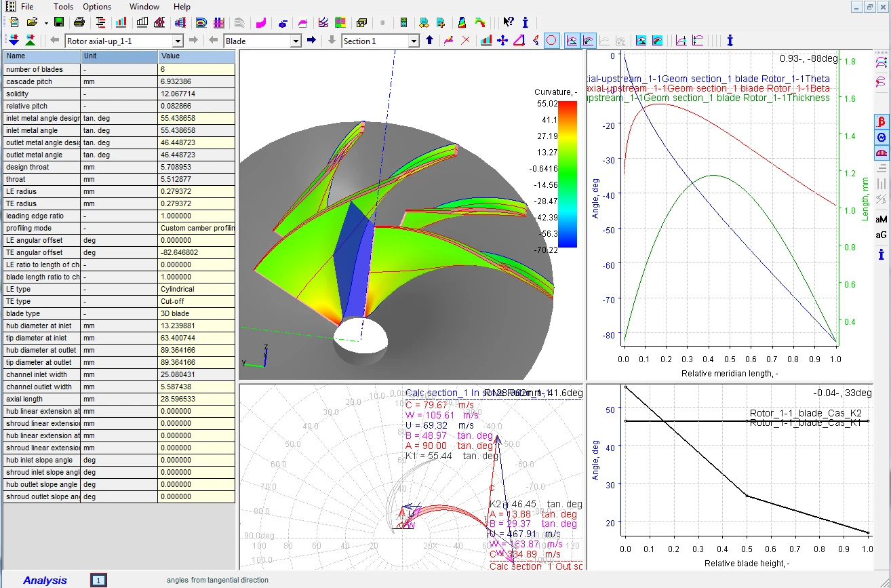Click the 'throat' value 5.512877
This screenshot has width=891, height=588.
tap(197, 179)
